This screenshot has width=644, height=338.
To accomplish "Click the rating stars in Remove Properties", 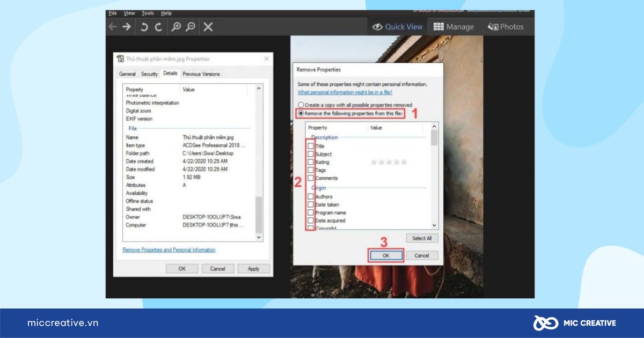I will 389,162.
